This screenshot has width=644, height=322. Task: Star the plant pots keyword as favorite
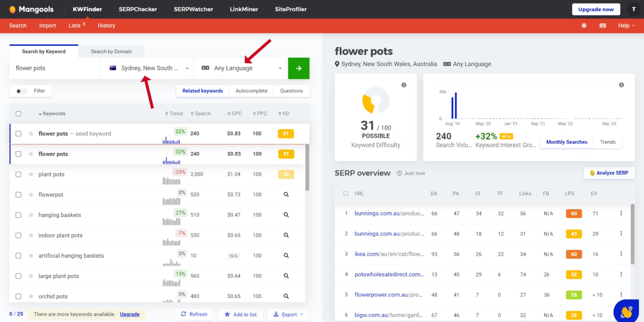(30, 174)
